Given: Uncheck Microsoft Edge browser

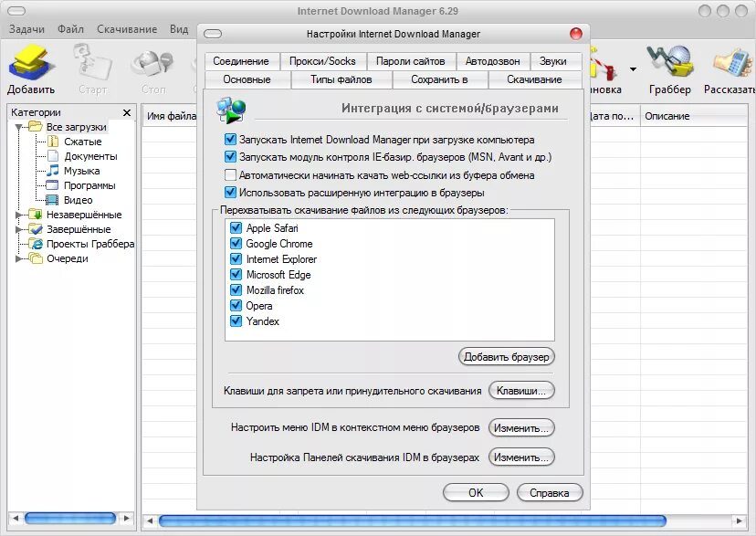Looking at the screenshot, I should tap(236, 274).
